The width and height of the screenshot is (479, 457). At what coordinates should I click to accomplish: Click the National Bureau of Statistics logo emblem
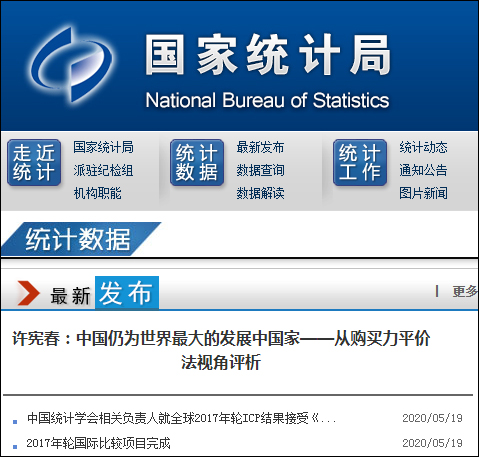tap(71, 64)
